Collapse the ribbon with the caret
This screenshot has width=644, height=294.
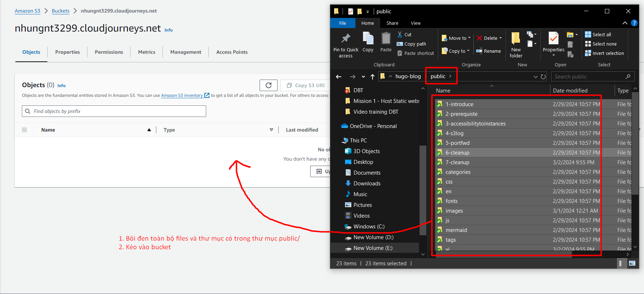[x=625, y=23]
